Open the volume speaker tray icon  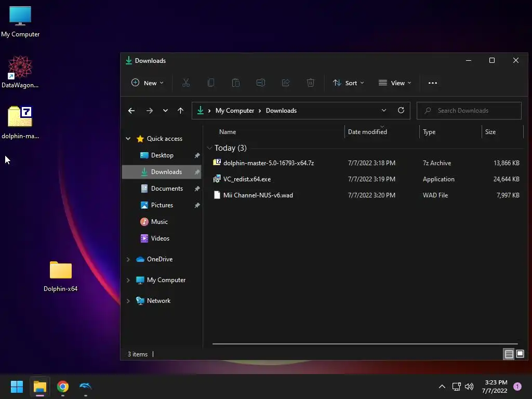469,387
